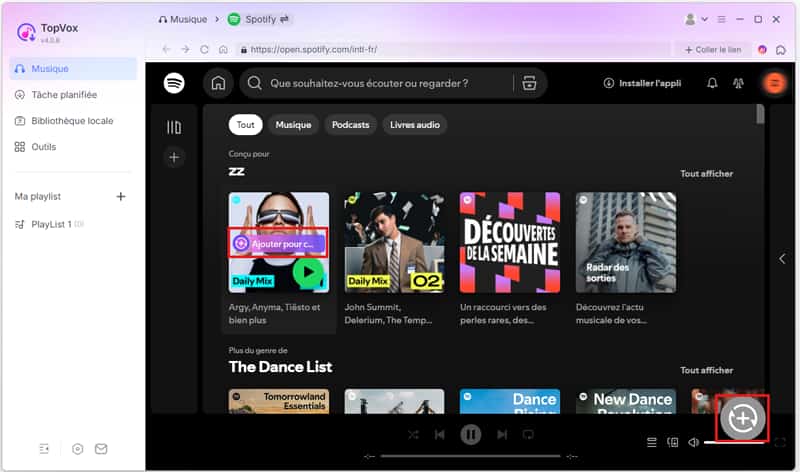The image size is (800, 472).
Task: Open the friends activity icon
Action: tap(738, 83)
